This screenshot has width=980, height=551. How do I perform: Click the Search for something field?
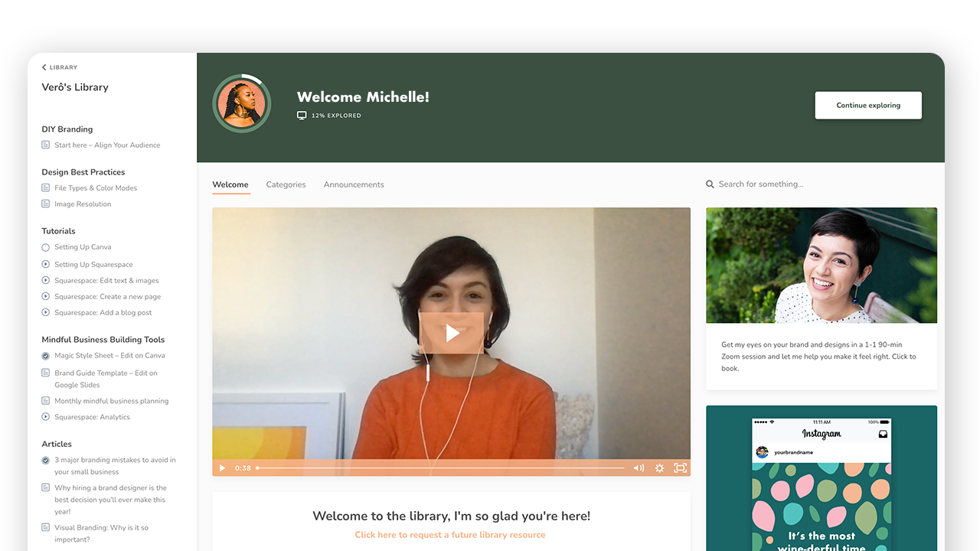tap(821, 184)
